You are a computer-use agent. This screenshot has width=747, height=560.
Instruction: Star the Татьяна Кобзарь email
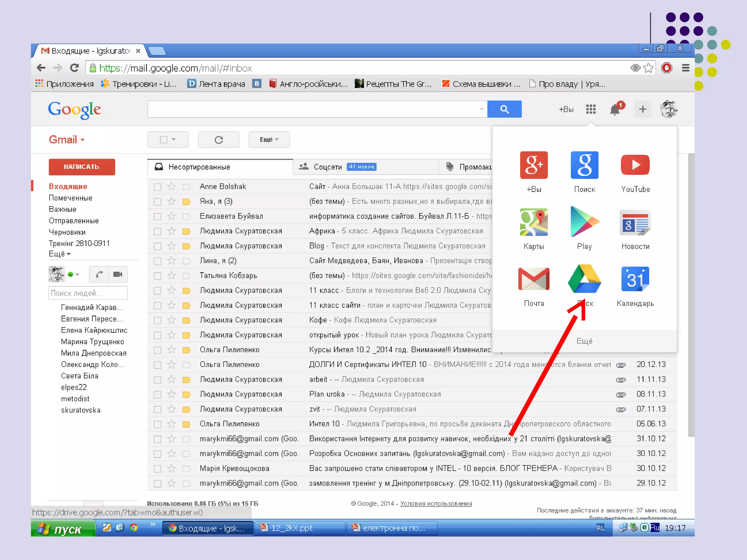pyautogui.click(x=171, y=276)
